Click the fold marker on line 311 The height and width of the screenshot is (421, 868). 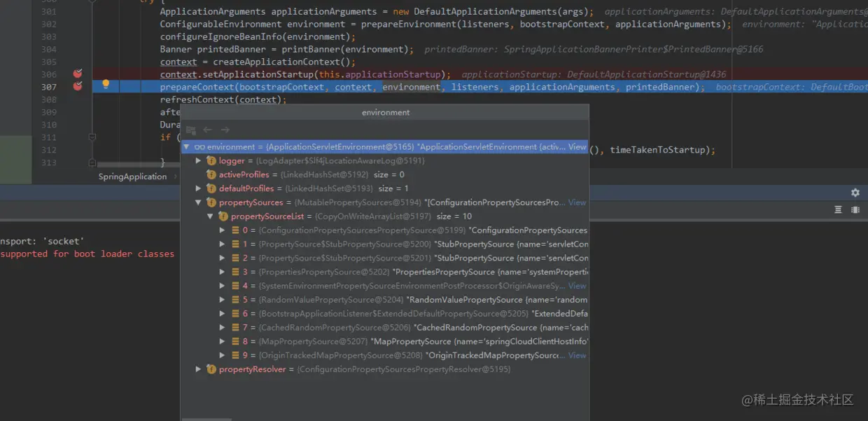92,137
